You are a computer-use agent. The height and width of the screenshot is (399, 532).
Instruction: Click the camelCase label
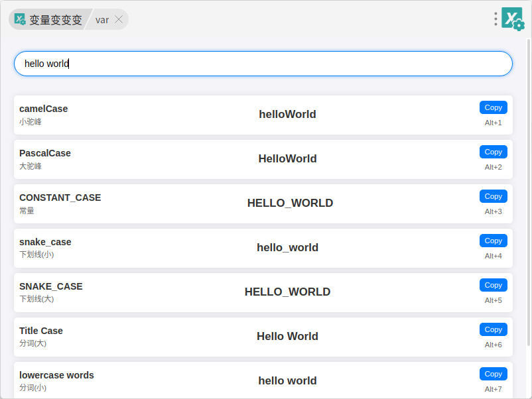point(43,109)
